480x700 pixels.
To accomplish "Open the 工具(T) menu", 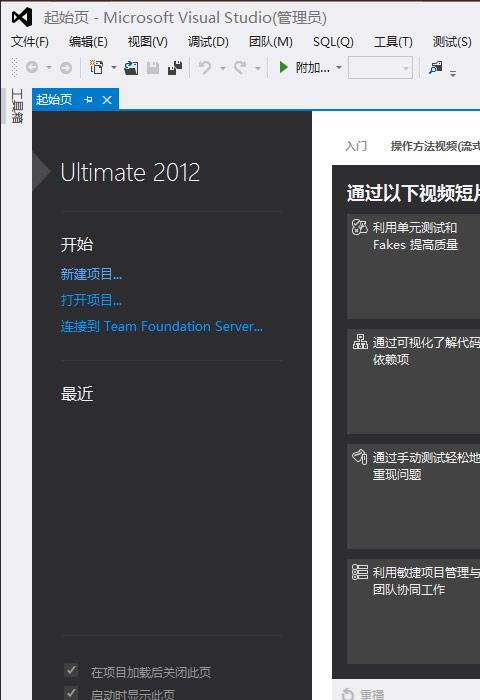I will click(x=393, y=42).
